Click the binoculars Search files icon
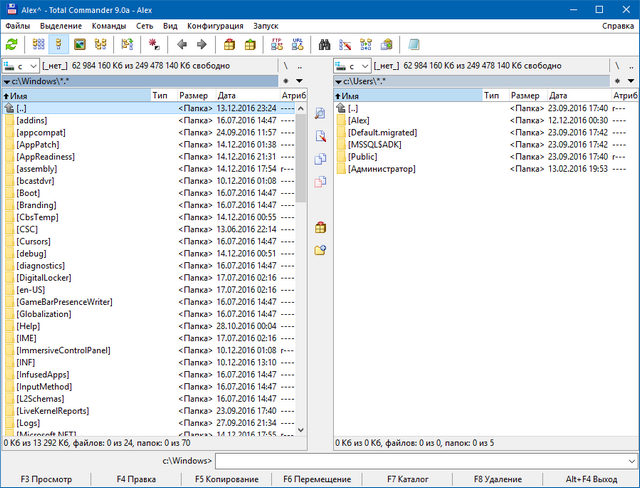The image size is (640, 488). coord(325,44)
